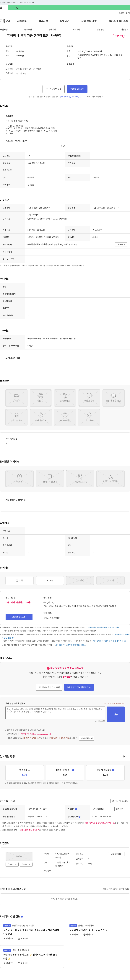Screen dimensions: 130x980
Task: Click the 기숙사 welfare icon
Action: tap(40, 398)
